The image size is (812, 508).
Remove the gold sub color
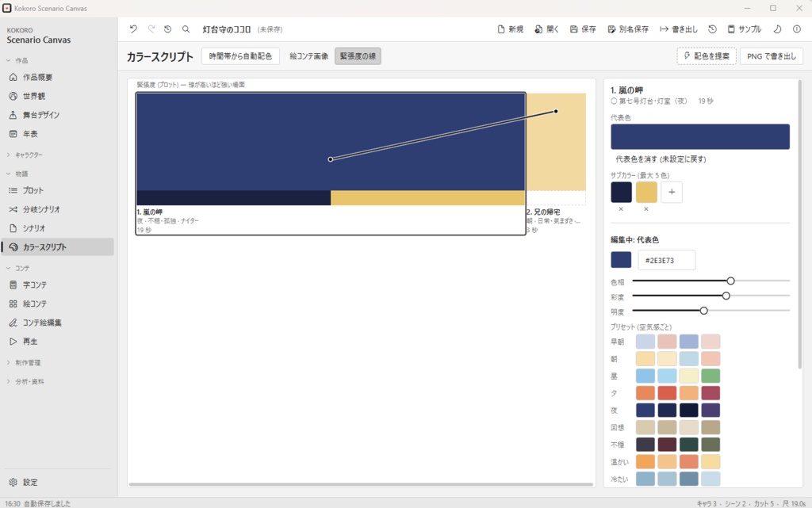tap(646, 209)
